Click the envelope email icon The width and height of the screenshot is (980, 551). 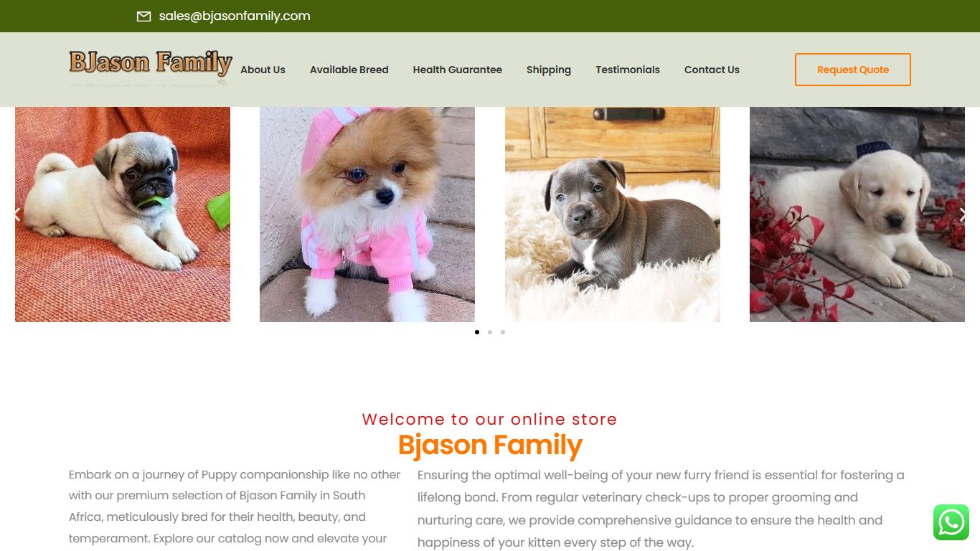143,17
